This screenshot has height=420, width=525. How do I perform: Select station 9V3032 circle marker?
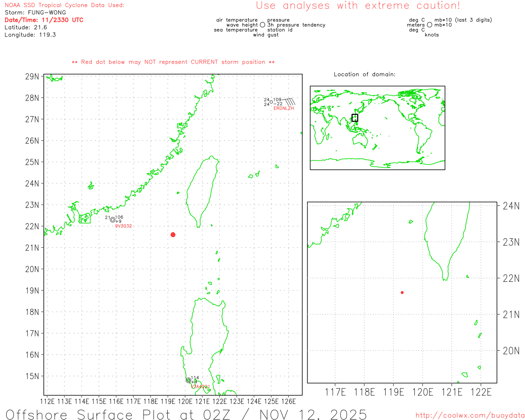tap(113, 220)
